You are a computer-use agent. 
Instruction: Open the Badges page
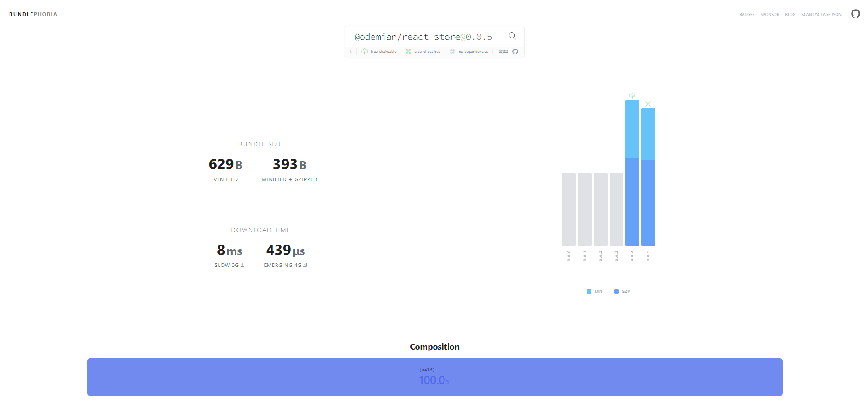pyautogui.click(x=747, y=15)
